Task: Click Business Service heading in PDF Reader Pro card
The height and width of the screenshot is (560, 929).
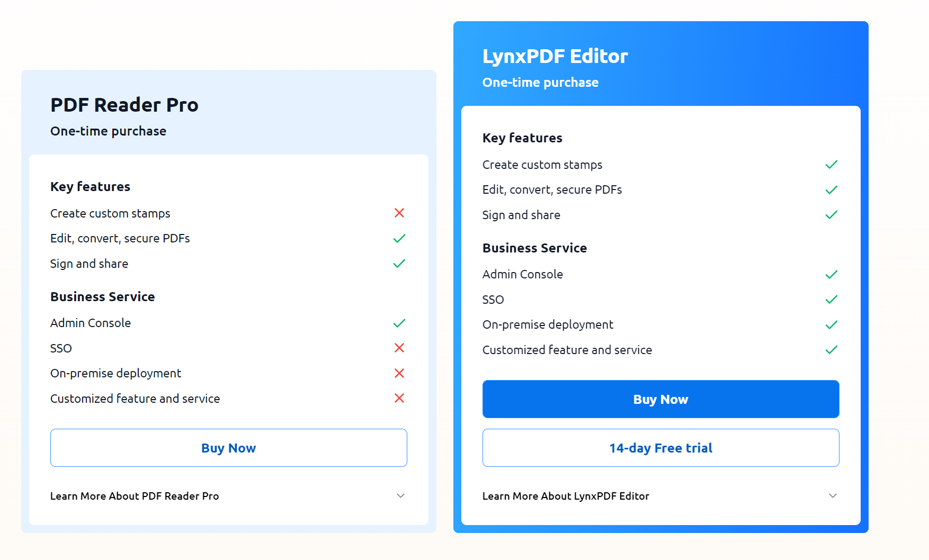Action: coord(103,296)
